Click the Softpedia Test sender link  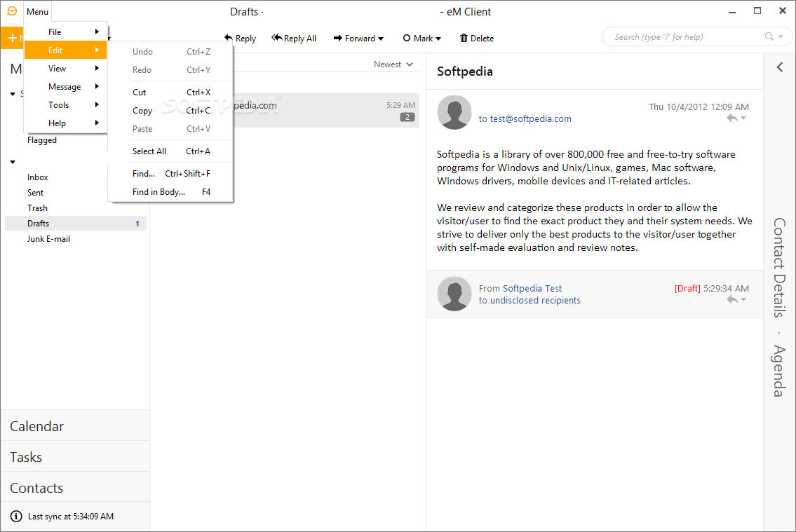coord(532,288)
